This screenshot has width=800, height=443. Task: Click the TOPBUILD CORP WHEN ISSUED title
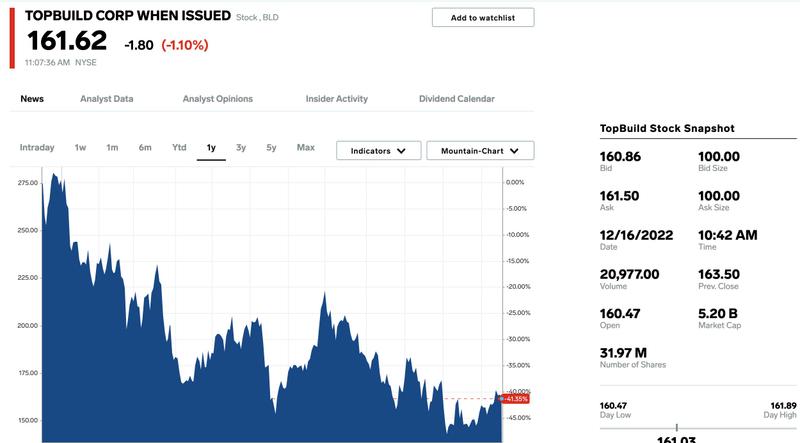tap(128, 16)
